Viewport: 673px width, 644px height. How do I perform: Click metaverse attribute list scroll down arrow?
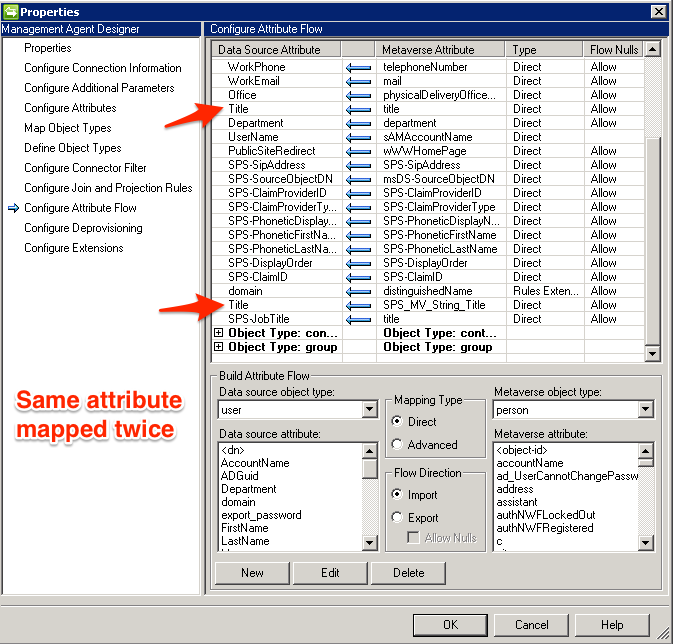[645, 543]
